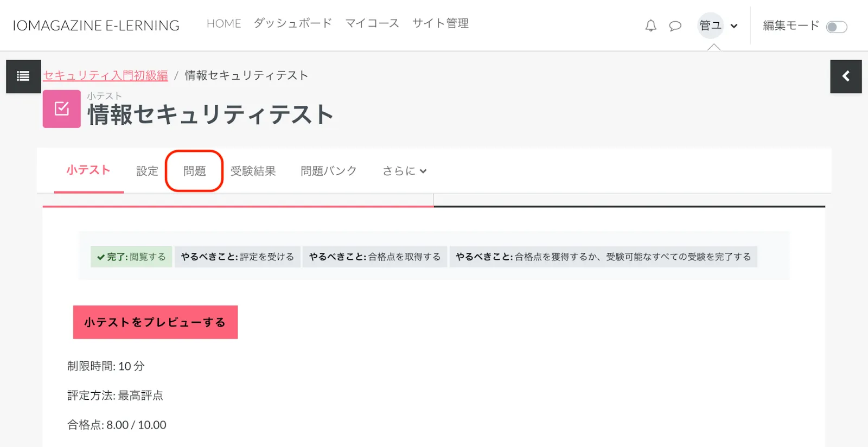Click the pink quiz activity icon

click(62, 109)
